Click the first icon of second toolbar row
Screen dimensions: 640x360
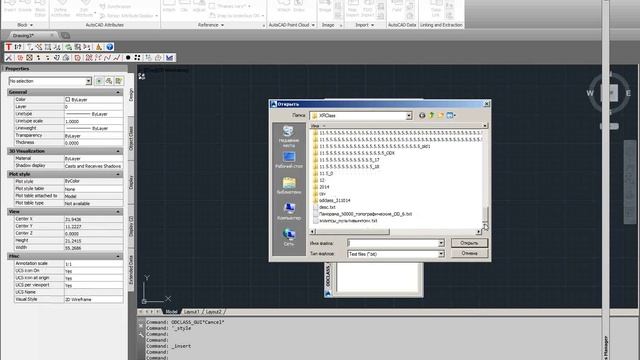[x=9, y=58]
